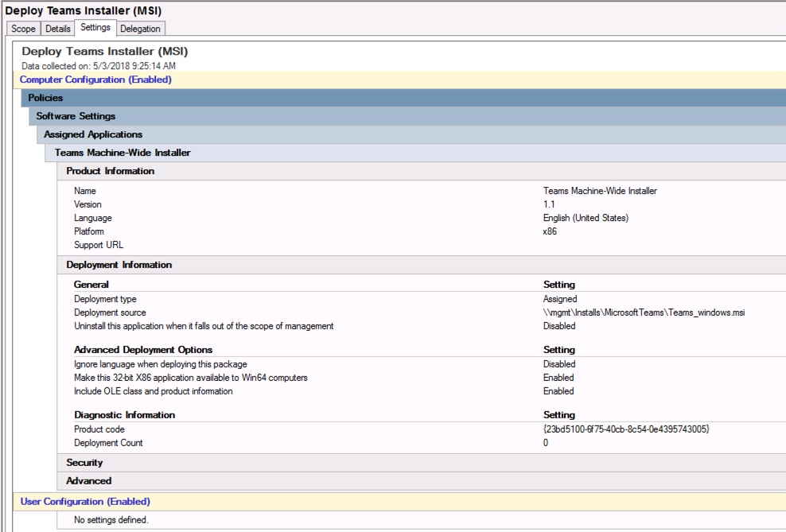The image size is (786, 532).
Task: Select the version value 1.1
Action: (x=549, y=204)
